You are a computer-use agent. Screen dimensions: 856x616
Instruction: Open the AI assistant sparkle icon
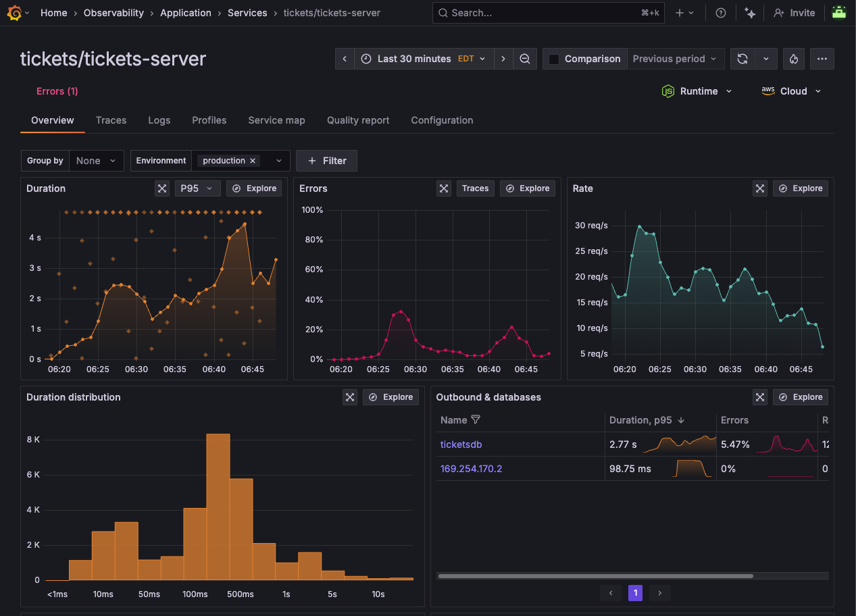(x=749, y=13)
